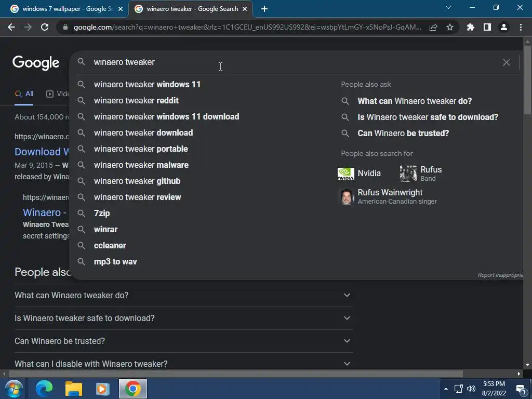Open a new tab with the plus button
Image resolution: width=532 pixels, height=399 pixels.
pos(264,9)
